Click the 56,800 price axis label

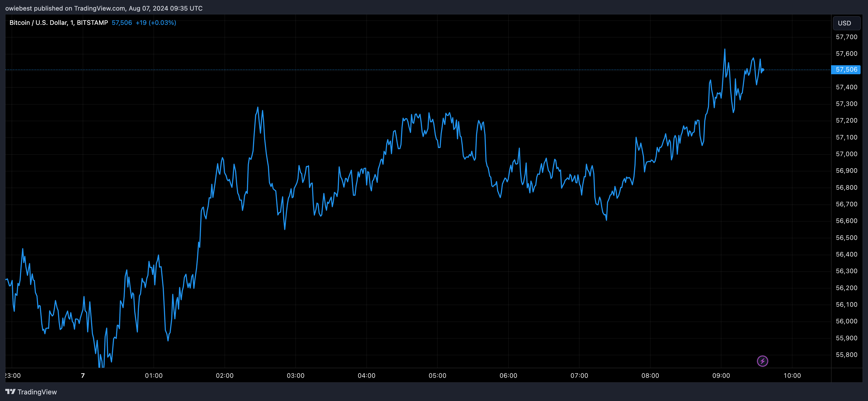846,188
